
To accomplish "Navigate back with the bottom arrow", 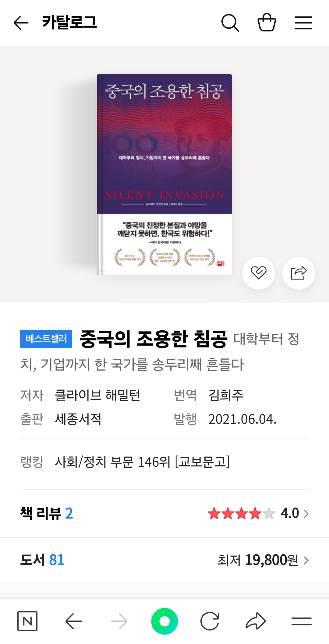I will pos(74,621).
